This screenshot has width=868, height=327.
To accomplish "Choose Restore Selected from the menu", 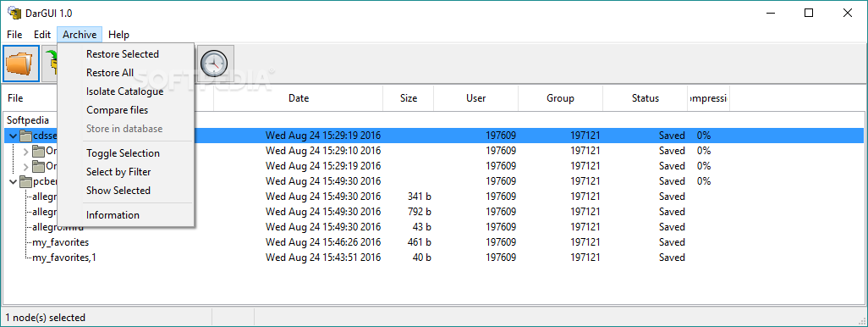I will click(x=126, y=53).
